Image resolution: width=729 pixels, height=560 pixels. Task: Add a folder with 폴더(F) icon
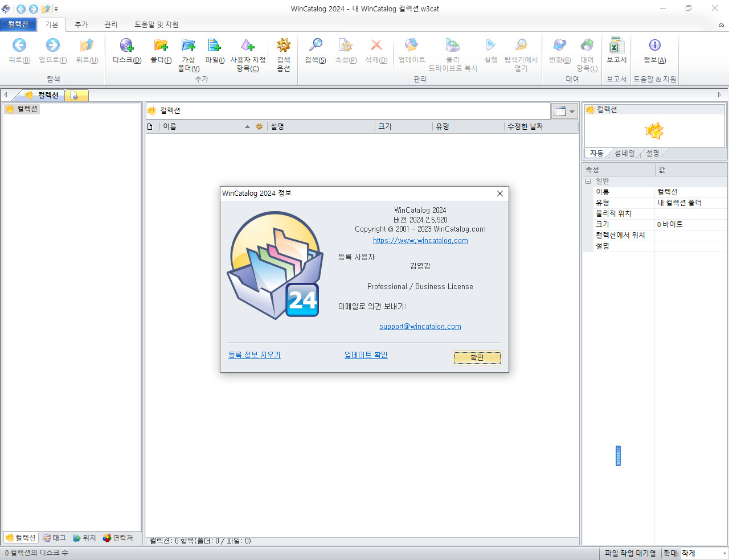click(x=161, y=45)
